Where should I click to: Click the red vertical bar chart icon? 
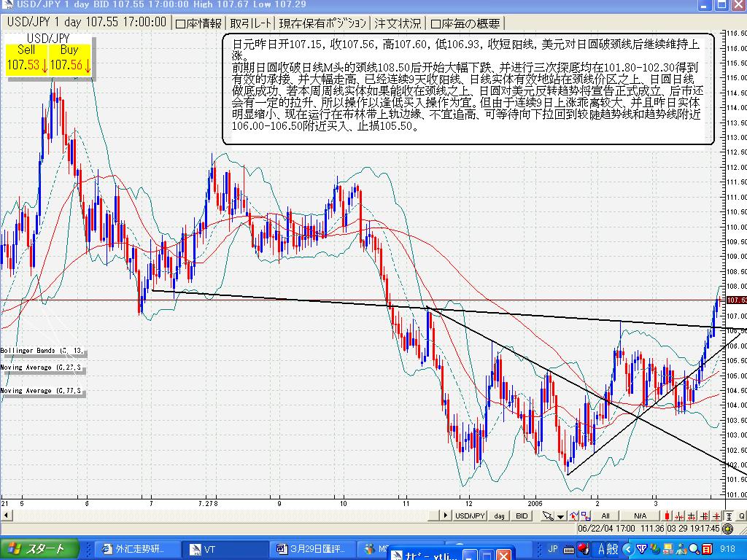[667, 516]
